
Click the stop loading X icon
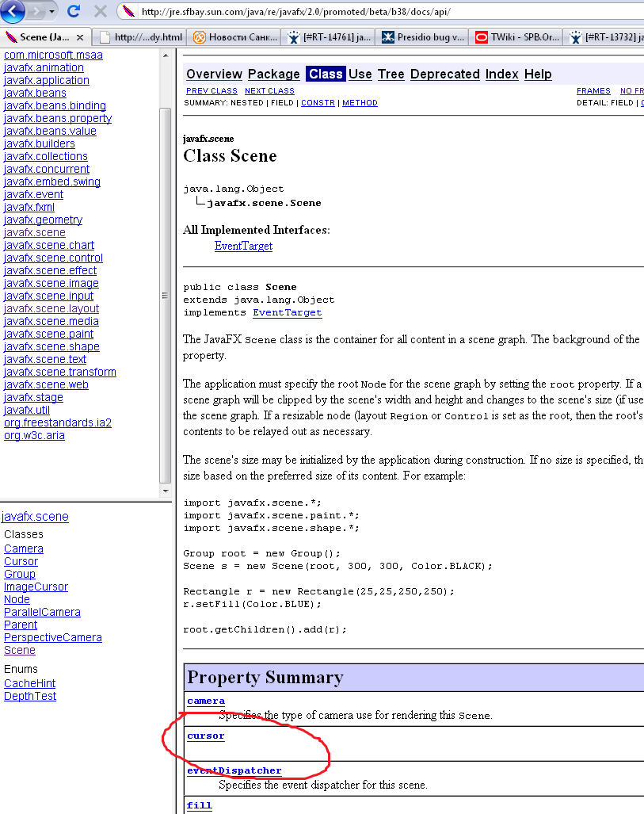point(101,12)
